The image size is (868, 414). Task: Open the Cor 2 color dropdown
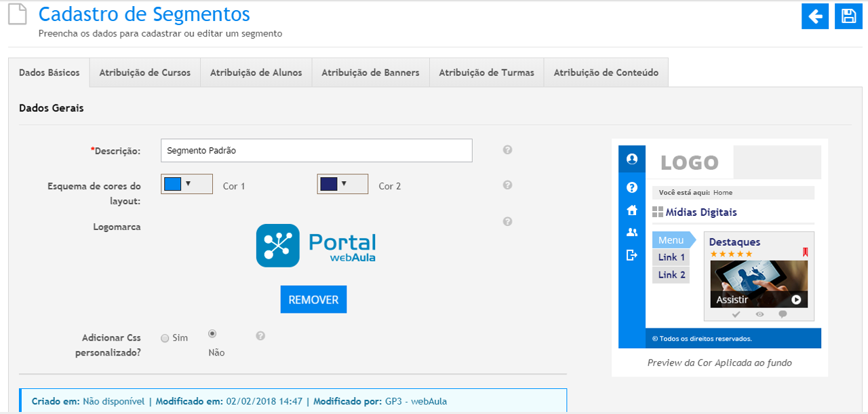pos(342,184)
